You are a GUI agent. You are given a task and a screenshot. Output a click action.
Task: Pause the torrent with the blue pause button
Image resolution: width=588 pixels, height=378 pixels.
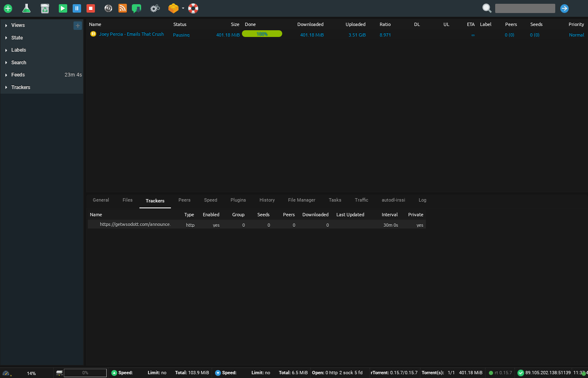click(x=77, y=8)
